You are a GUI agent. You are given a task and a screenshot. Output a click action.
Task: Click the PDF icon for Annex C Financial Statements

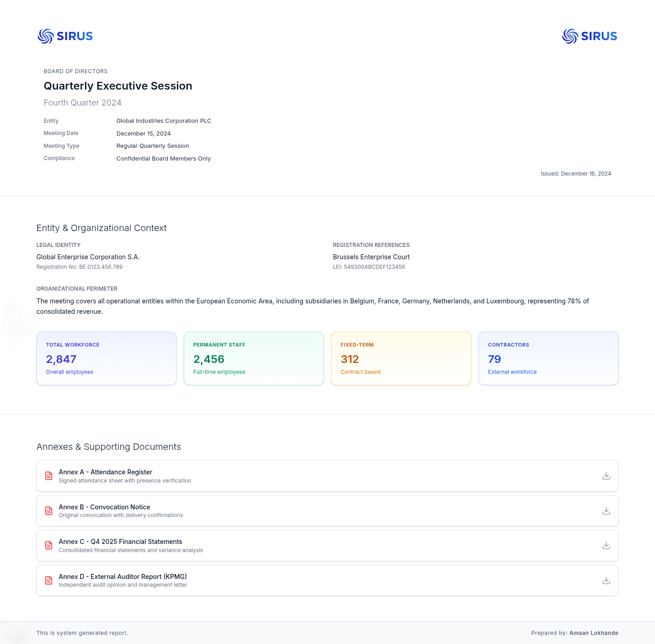pyautogui.click(x=49, y=545)
